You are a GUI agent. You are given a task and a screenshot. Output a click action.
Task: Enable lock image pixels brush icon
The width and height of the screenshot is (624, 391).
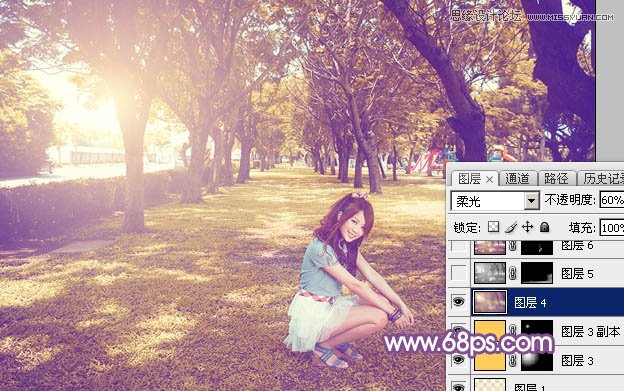coord(511,227)
